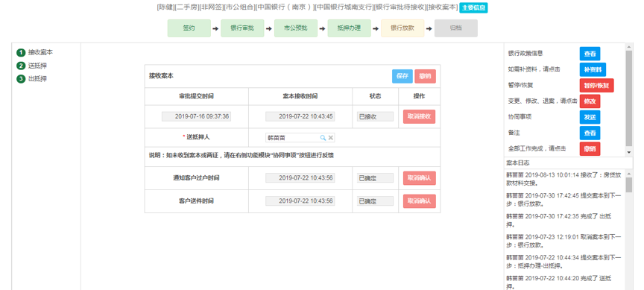644x290 pixels.
Task: Click 查看 next to 银行政策信息
Action: (590, 54)
